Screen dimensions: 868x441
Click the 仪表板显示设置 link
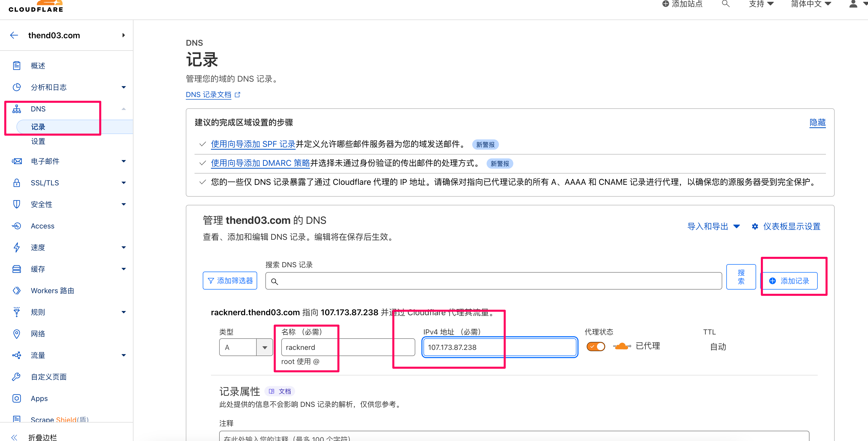792,226
